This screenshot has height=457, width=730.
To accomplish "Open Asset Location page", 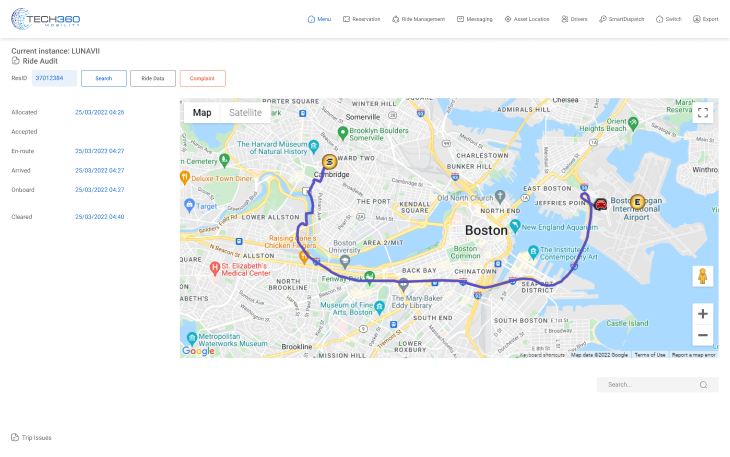I will click(x=527, y=19).
